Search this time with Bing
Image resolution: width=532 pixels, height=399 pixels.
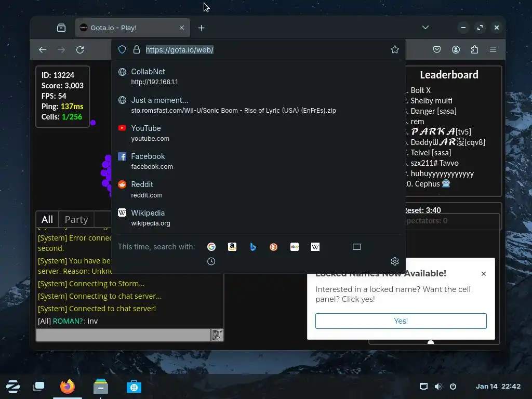(253, 247)
